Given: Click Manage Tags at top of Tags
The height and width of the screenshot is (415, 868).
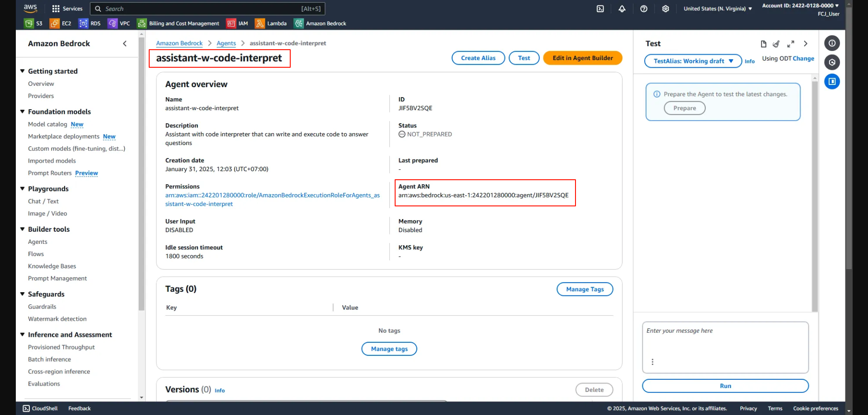Looking at the screenshot, I should 585,289.
